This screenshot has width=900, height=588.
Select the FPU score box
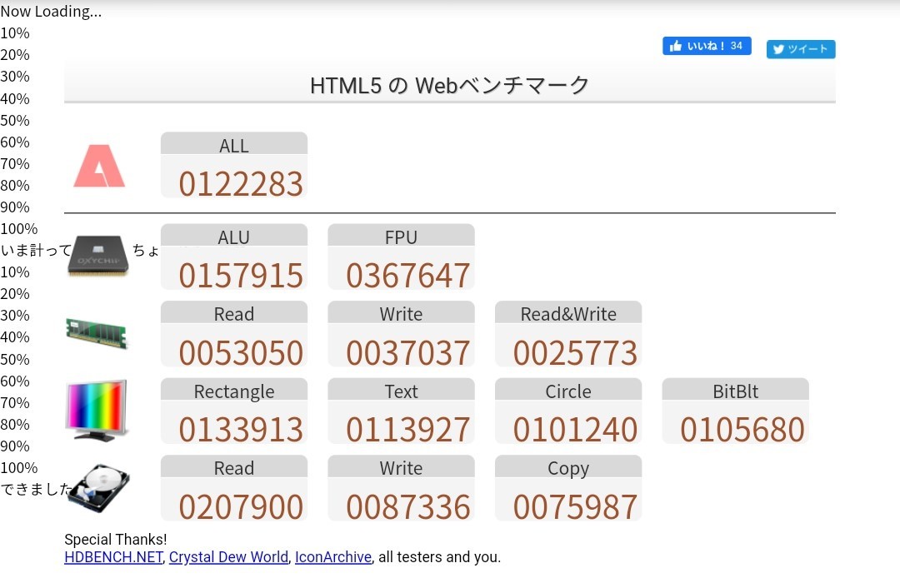point(401,257)
